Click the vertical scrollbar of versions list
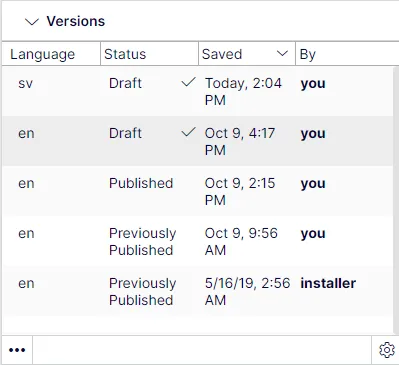The image size is (399, 365). (x=396, y=200)
